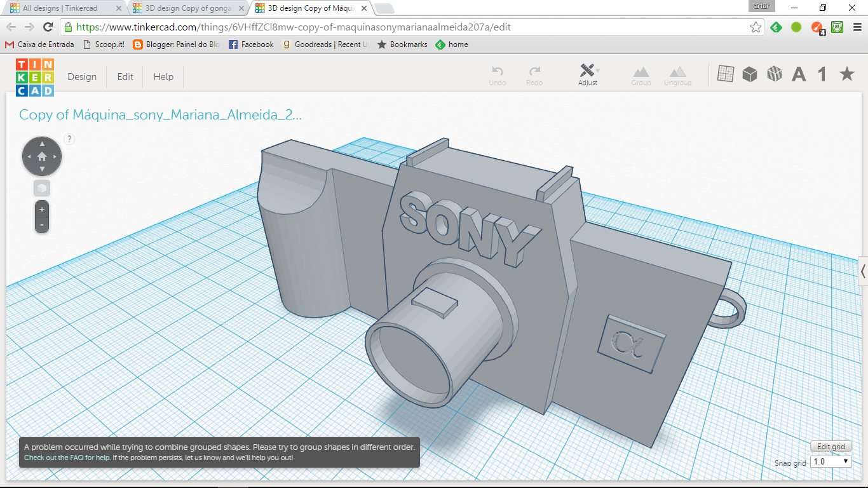Click the Tinkercad logo
The image size is (868, 488).
pyautogui.click(x=34, y=76)
